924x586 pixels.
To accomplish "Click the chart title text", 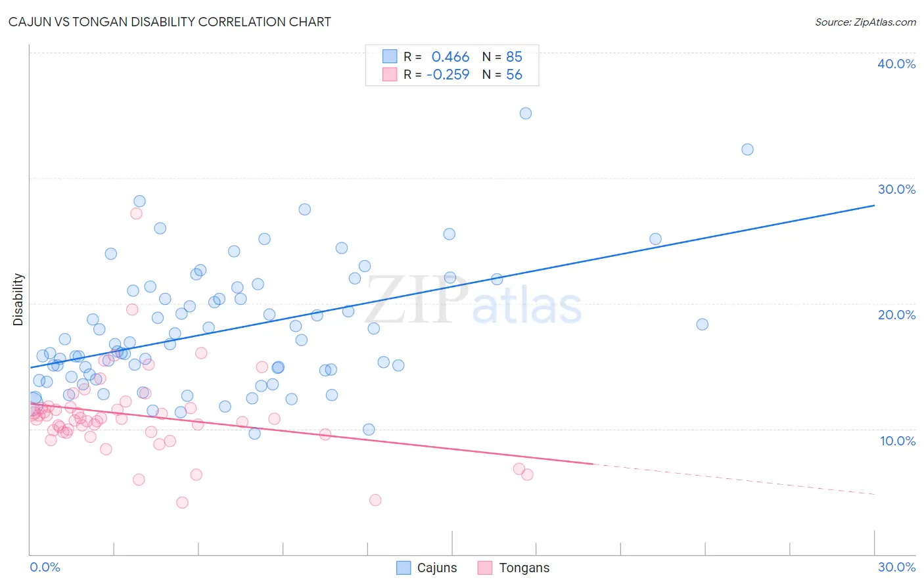I will coord(170,22).
